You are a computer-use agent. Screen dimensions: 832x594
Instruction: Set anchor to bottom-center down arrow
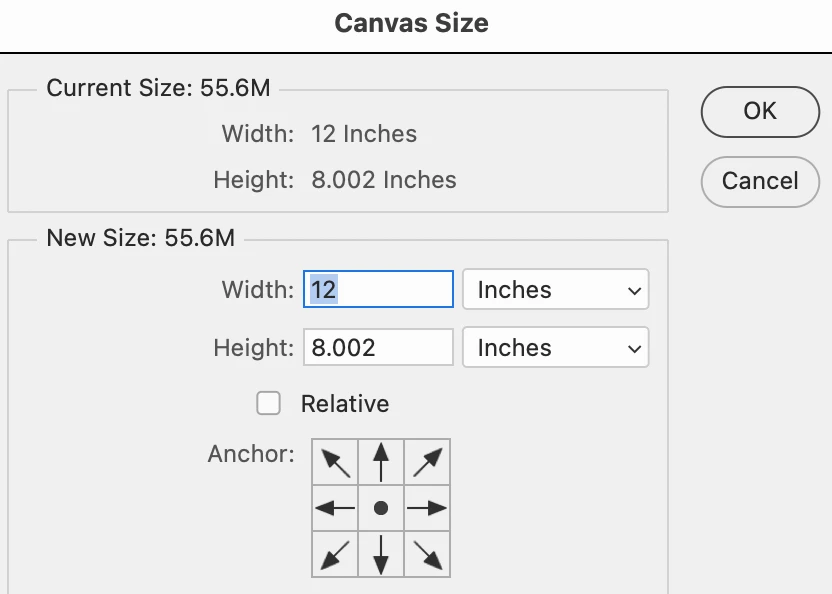pyautogui.click(x=381, y=553)
